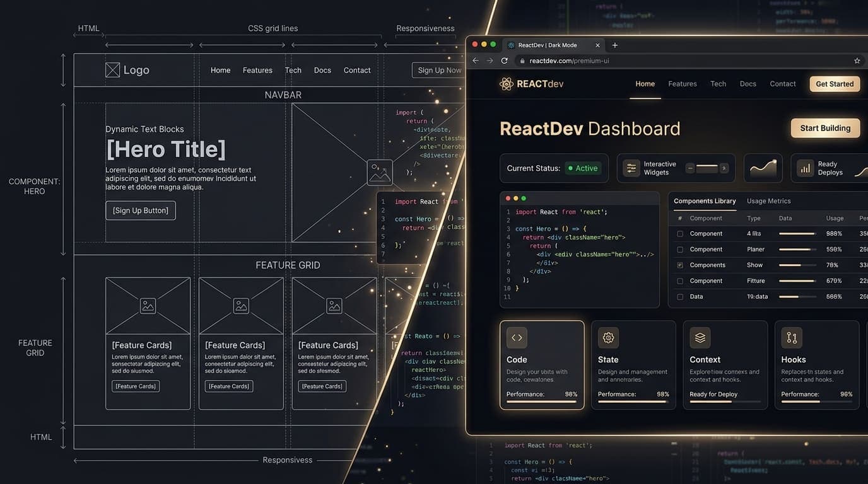The width and height of the screenshot is (868, 484).
Task: Check the box in the Planer row
Action: 680,250
